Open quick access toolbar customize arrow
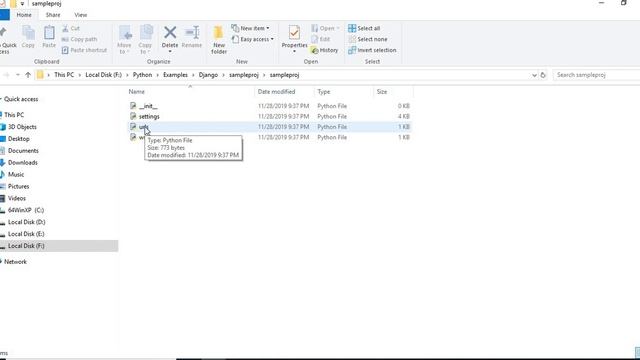The height and width of the screenshot is (360, 640). pos(22,4)
